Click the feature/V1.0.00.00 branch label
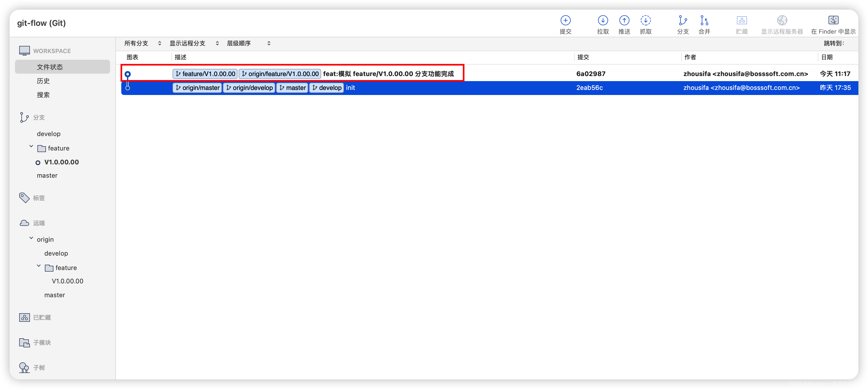 205,74
